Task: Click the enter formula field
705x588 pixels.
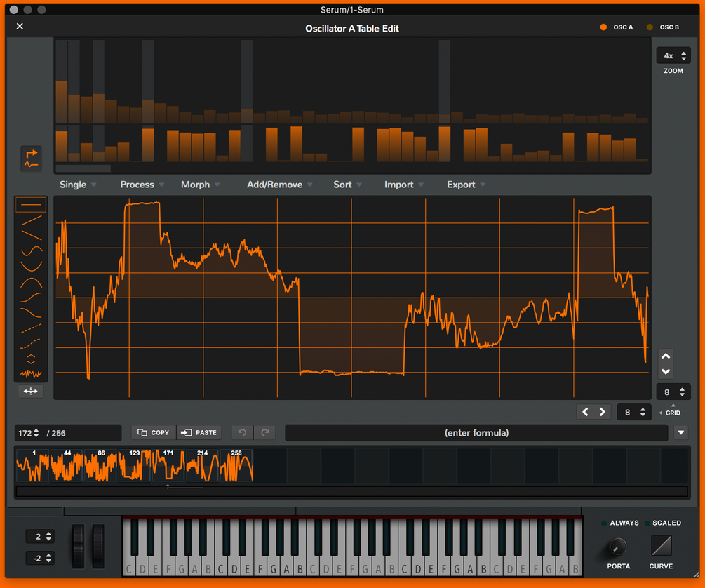Action: pos(476,432)
